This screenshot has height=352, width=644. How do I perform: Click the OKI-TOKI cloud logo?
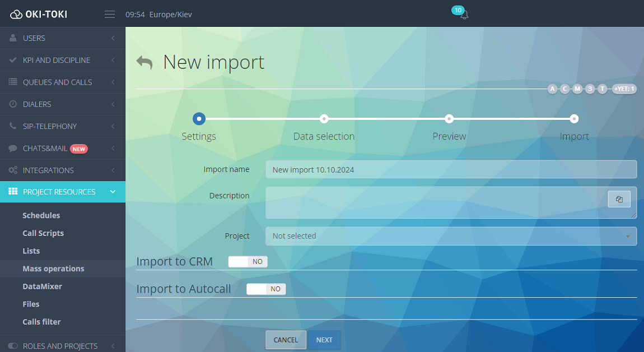click(16, 15)
